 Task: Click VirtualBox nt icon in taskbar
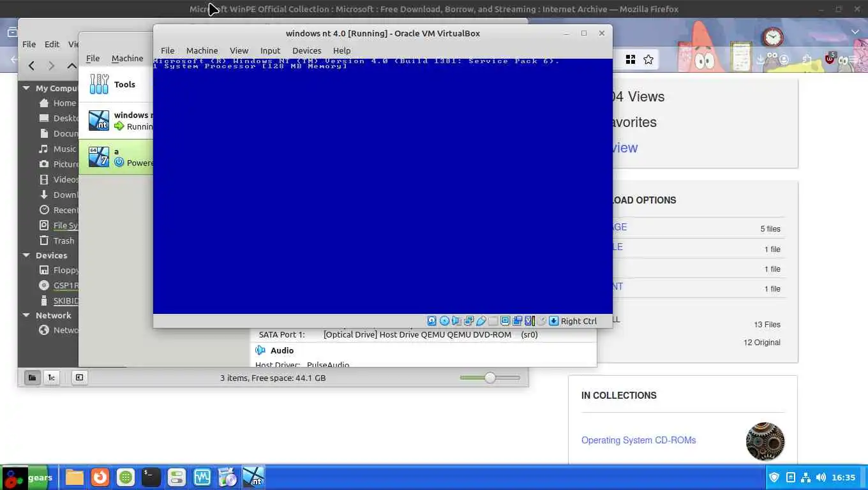click(x=253, y=477)
